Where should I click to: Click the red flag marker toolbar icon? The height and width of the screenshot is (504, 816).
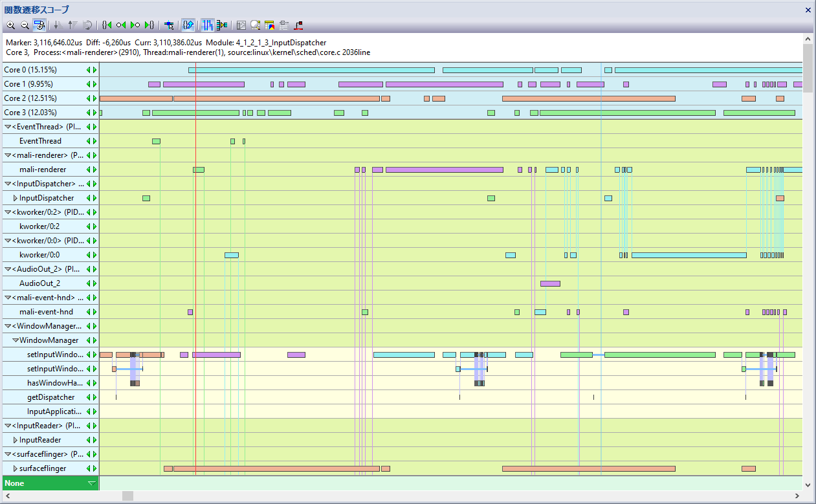pyautogui.click(x=298, y=25)
